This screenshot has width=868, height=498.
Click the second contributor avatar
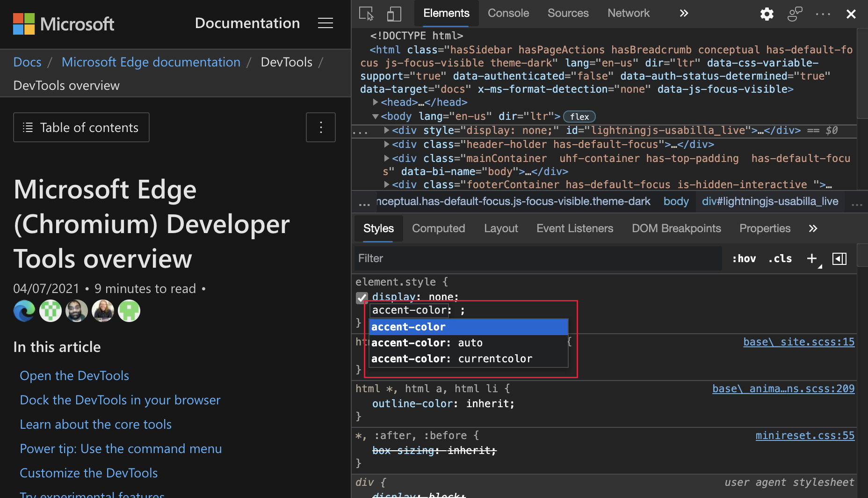pos(51,311)
